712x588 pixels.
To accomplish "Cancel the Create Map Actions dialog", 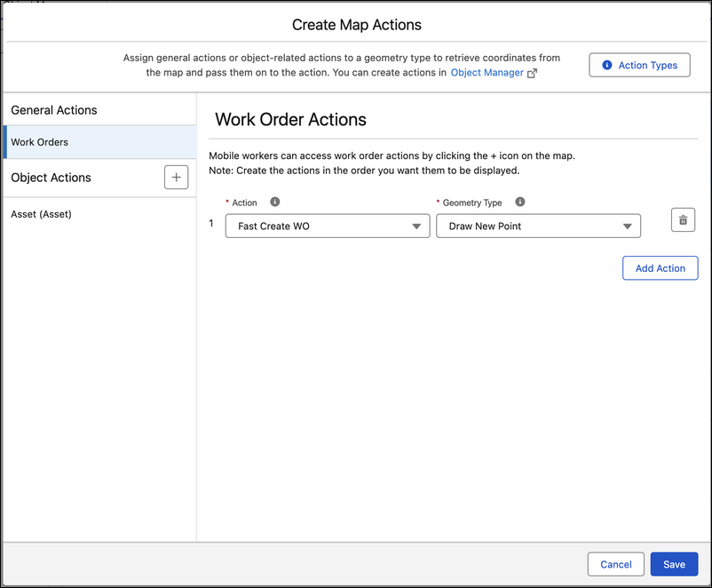I will [x=616, y=564].
